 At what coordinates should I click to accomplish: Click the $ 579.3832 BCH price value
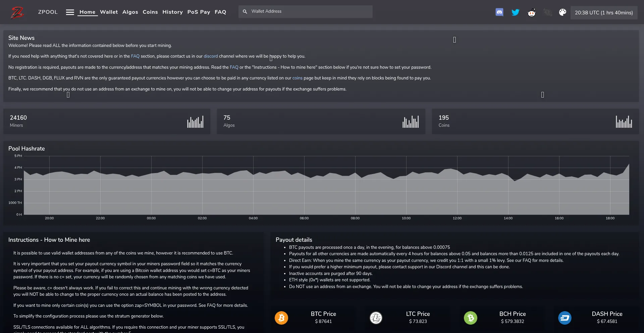[x=513, y=321]
